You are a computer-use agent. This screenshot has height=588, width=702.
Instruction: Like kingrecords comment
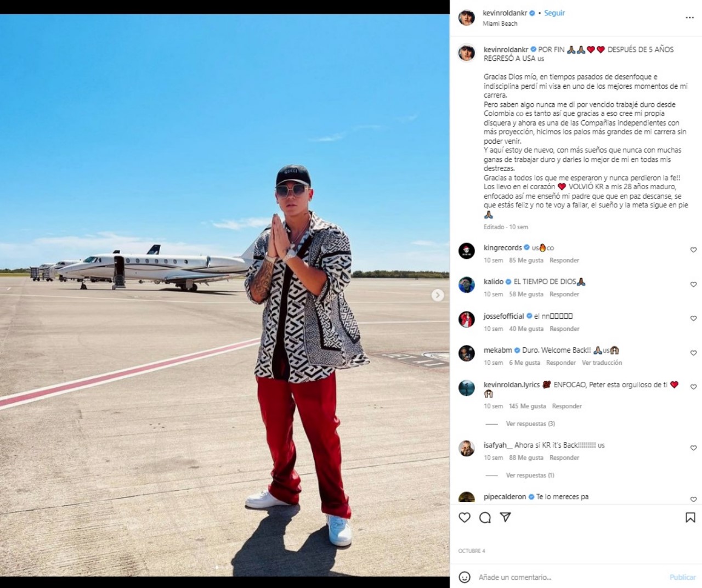pos(693,250)
